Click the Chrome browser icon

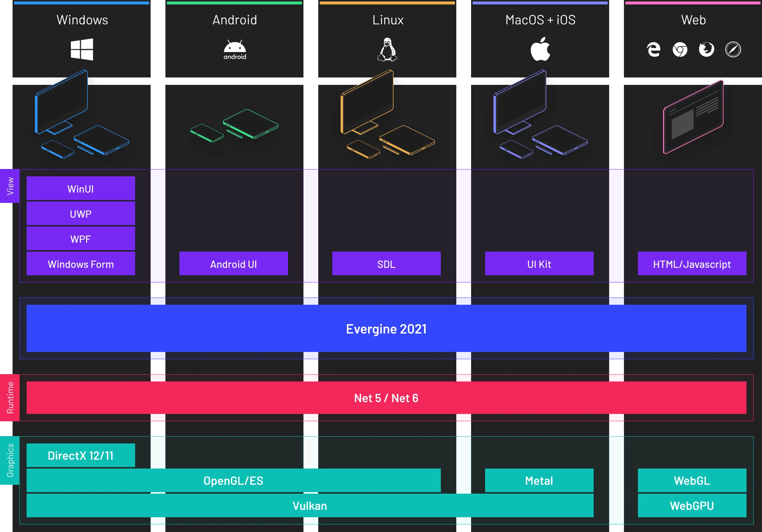[680, 49]
